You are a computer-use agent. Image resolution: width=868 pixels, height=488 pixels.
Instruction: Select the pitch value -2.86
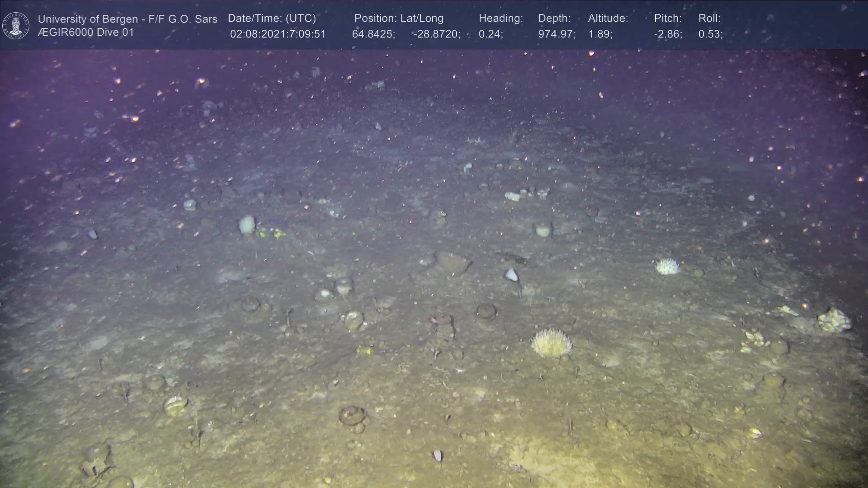668,34
